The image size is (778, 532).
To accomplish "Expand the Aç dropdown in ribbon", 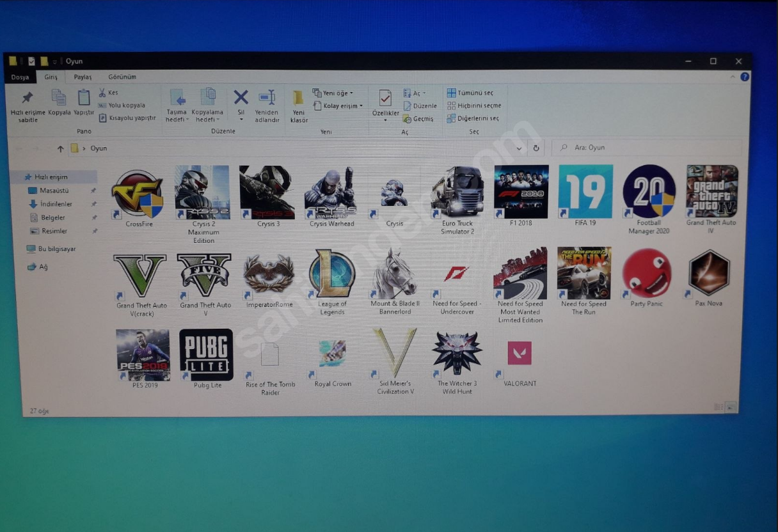I will 415,93.
